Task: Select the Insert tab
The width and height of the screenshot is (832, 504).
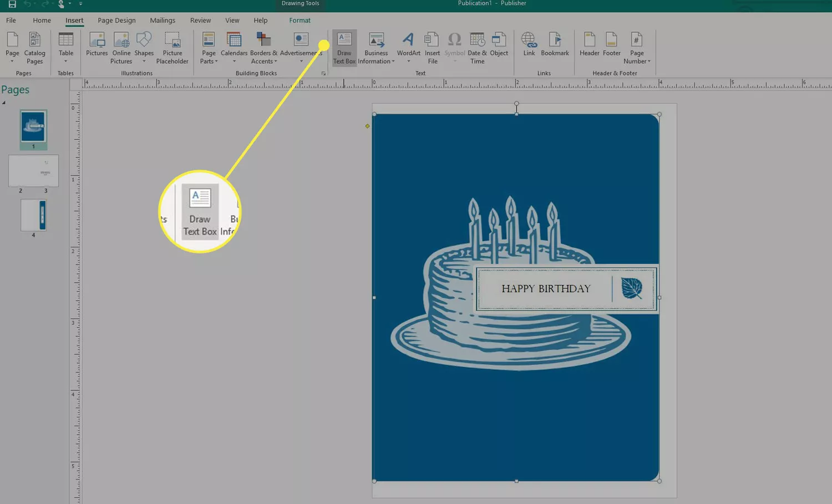Action: click(x=74, y=21)
